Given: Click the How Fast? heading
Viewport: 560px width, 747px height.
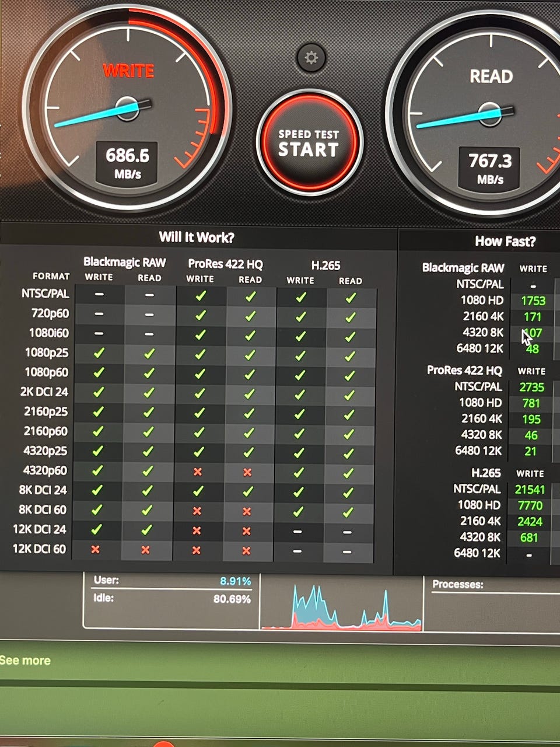Looking at the screenshot, I should (505, 241).
